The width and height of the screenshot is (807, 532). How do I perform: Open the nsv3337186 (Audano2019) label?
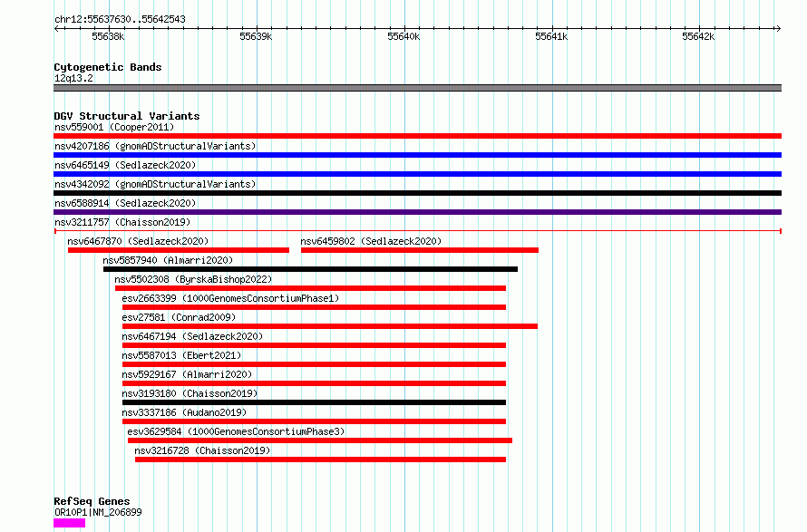[184, 412]
